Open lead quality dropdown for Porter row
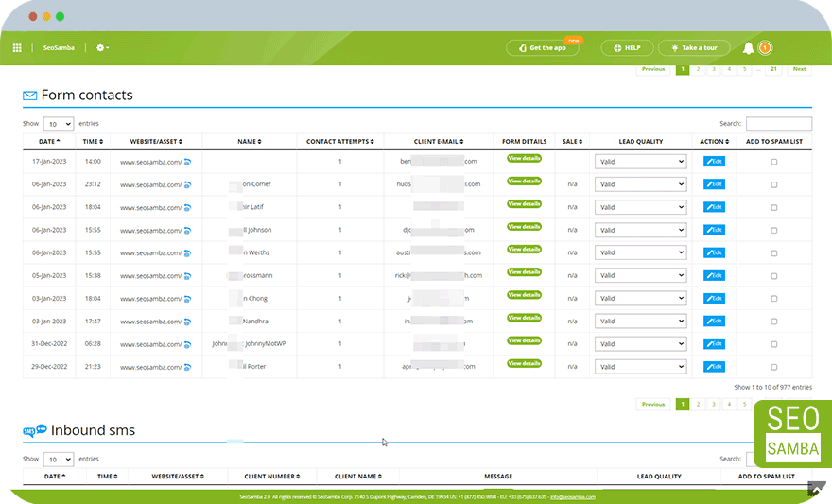Image resolution: width=832 pixels, height=504 pixels. [x=640, y=367]
